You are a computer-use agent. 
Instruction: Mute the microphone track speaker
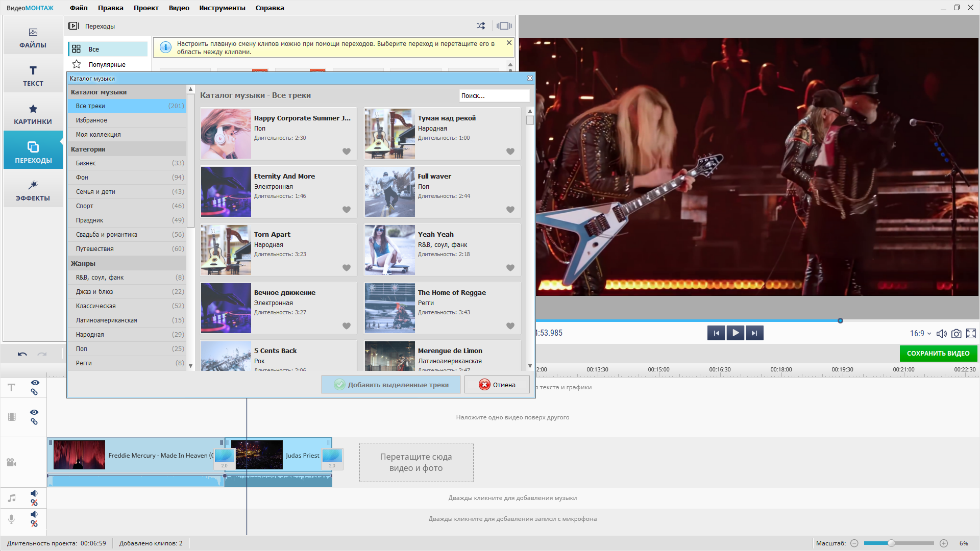34,514
